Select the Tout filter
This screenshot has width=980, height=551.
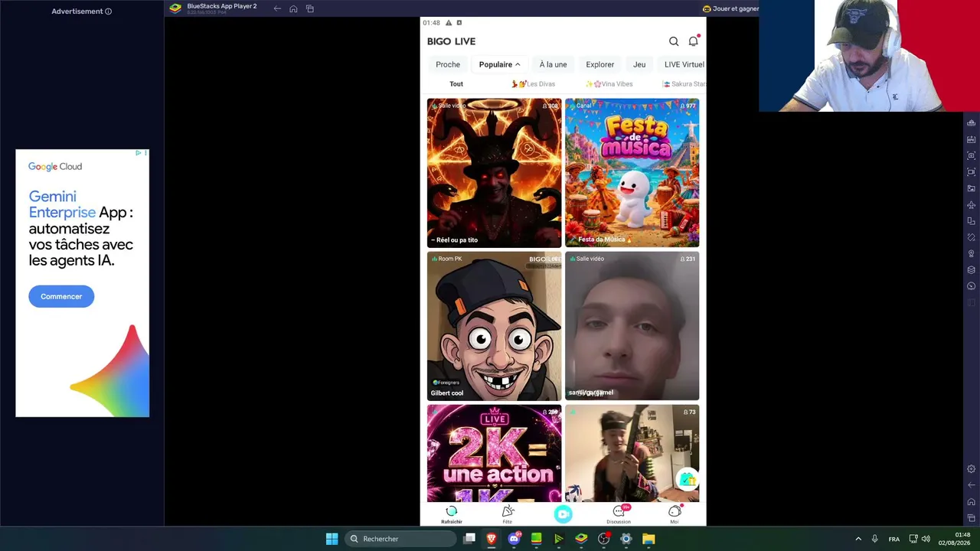(456, 84)
